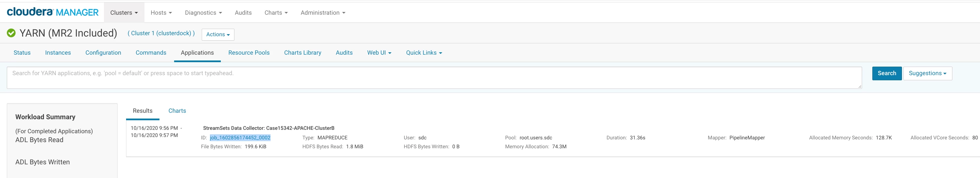The height and width of the screenshot is (178, 980).
Task: Select the Results tab
Action: pyautogui.click(x=143, y=111)
